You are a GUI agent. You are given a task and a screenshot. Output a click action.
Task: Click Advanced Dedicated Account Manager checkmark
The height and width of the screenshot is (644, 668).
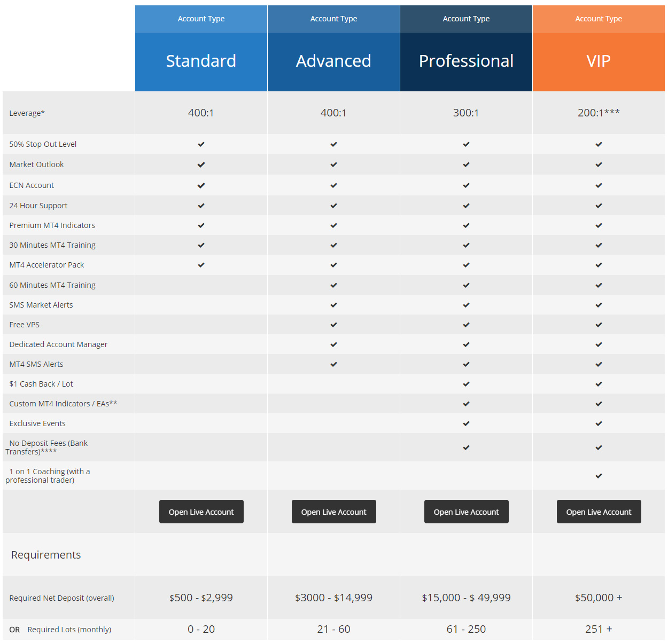pyautogui.click(x=333, y=344)
